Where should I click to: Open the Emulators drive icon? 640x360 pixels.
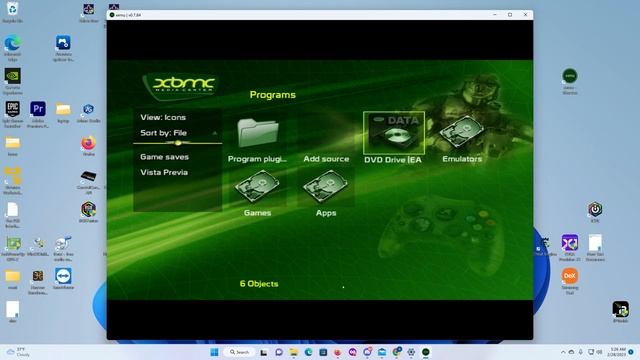(x=462, y=132)
